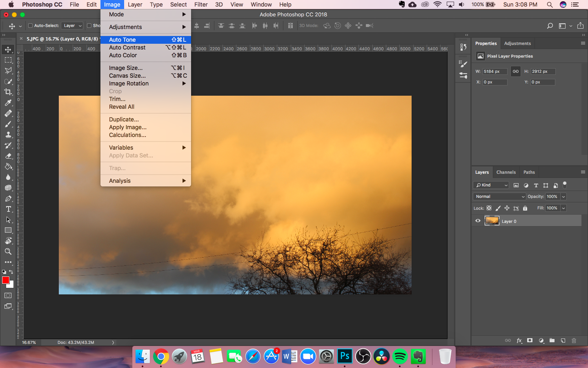Toggle lock transparent pixels

coord(489,208)
